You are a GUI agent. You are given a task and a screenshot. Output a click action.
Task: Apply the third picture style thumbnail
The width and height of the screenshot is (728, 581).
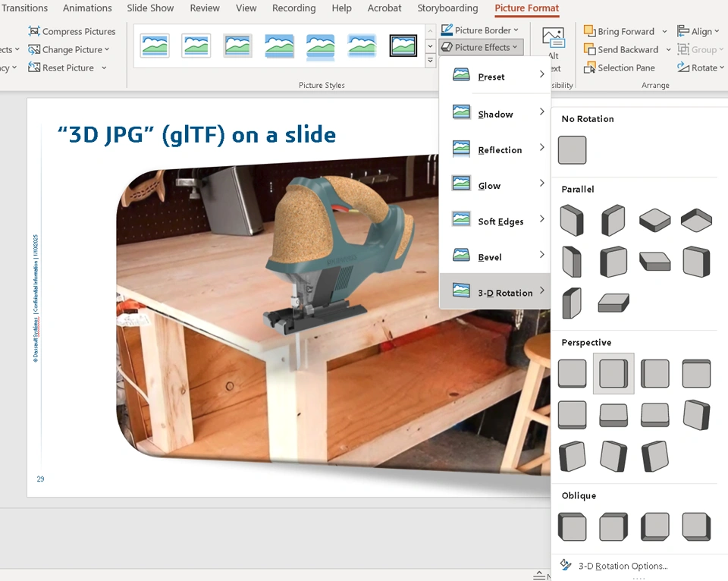[237, 46]
